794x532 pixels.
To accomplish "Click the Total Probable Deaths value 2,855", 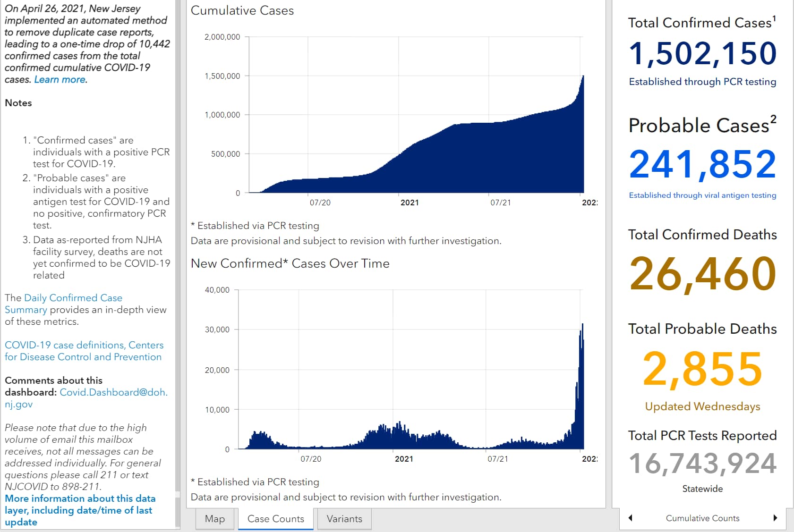I will coord(702,369).
